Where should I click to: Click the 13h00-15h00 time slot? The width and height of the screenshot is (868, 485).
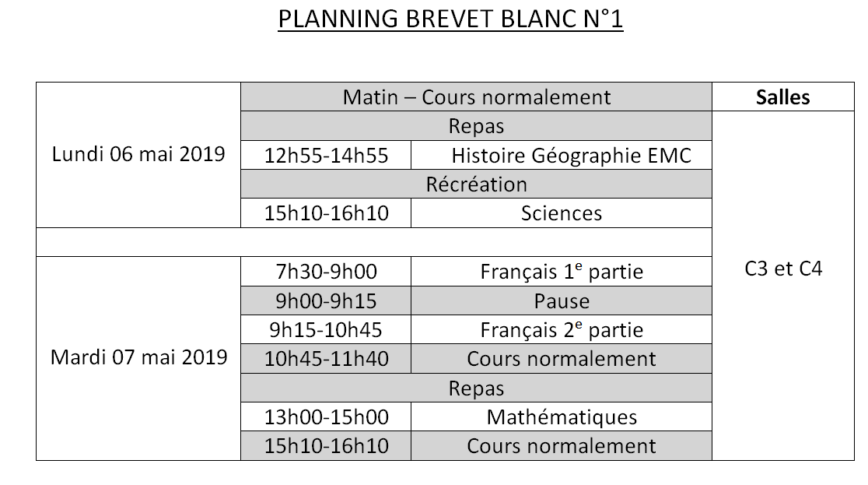326,417
